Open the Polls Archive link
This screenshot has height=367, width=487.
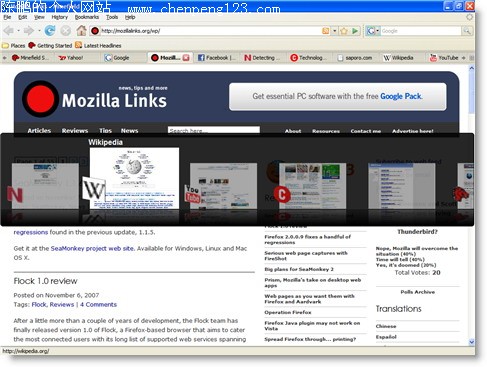click(417, 292)
